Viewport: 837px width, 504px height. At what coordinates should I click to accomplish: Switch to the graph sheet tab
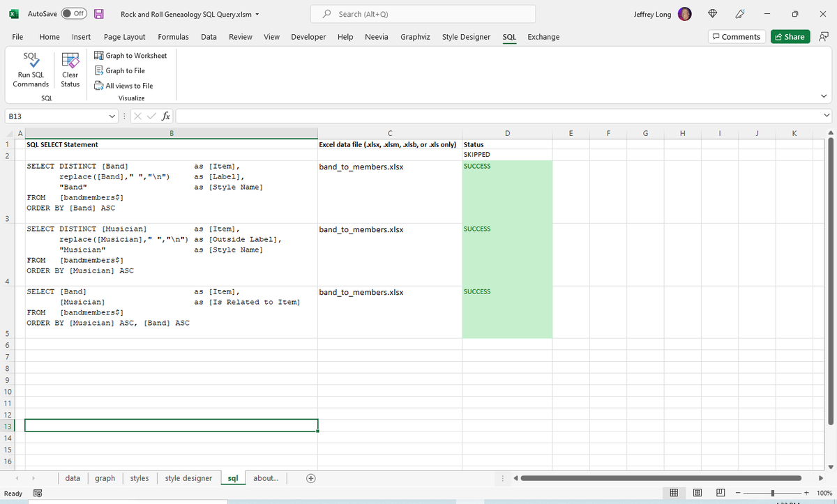[105, 478]
